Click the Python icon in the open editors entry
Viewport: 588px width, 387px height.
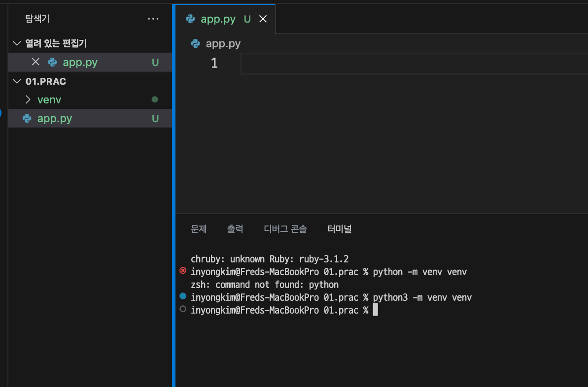(53, 62)
